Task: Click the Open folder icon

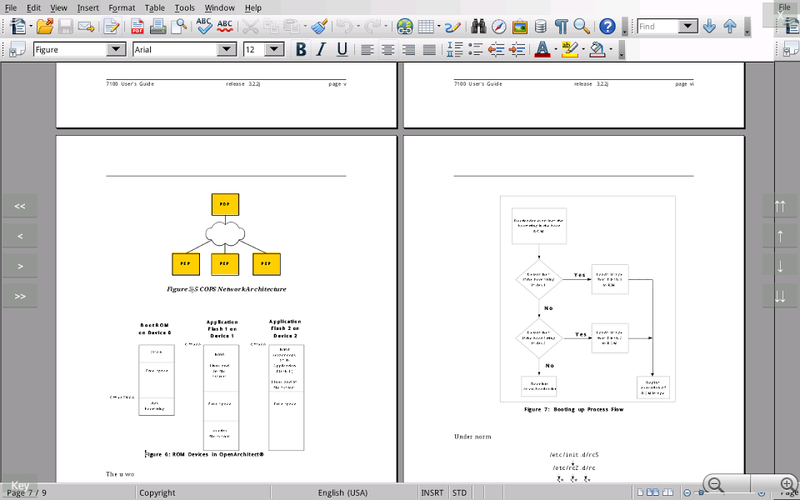Action: (x=45, y=26)
